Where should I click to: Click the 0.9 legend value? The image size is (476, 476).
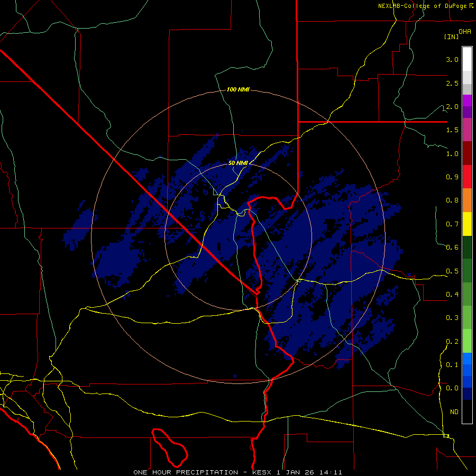[x=452, y=177]
